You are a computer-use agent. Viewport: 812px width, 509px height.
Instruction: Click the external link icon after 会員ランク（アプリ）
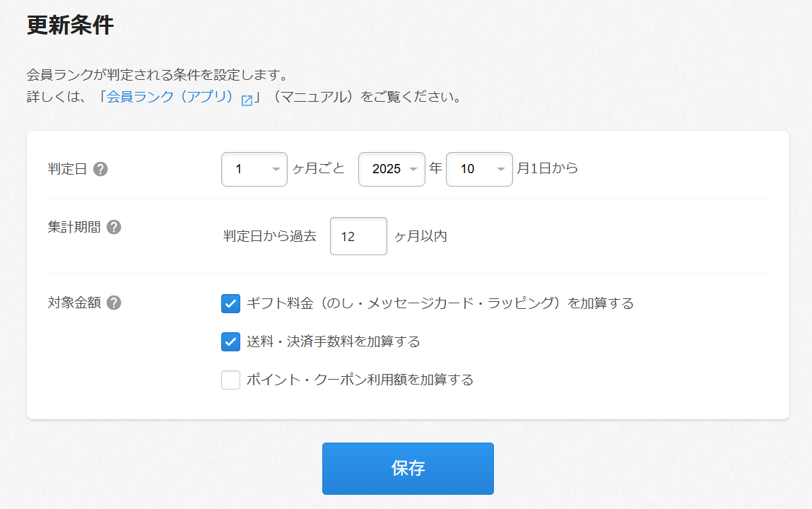247,100
